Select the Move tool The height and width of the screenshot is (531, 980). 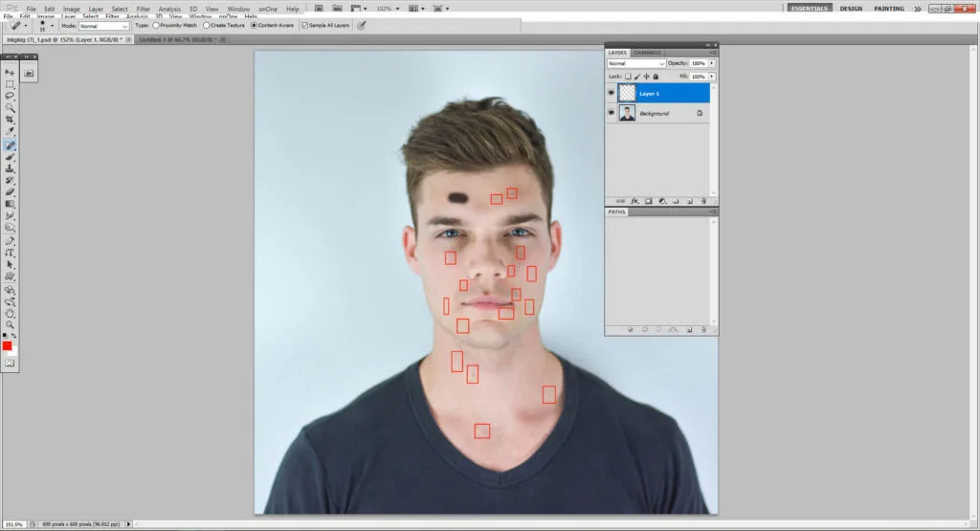(x=11, y=73)
